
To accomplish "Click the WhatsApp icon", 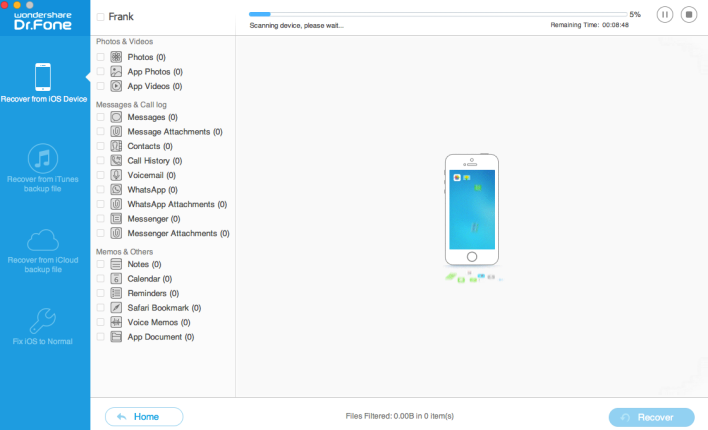I will (116, 190).
